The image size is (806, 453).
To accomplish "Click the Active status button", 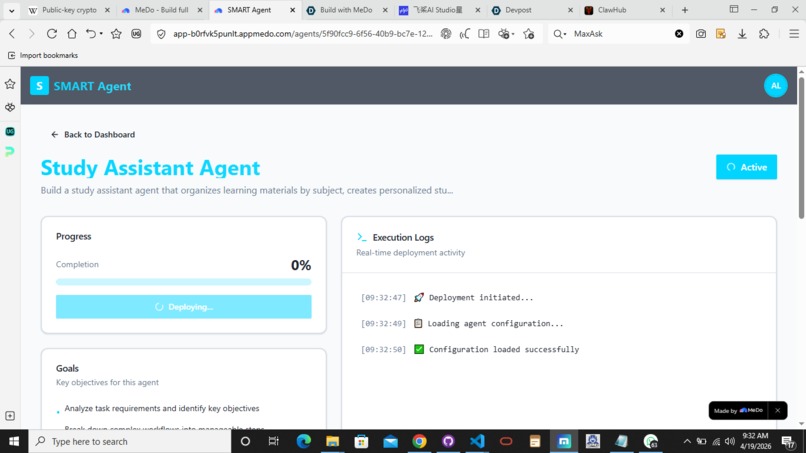I will [x=746, y=167].
